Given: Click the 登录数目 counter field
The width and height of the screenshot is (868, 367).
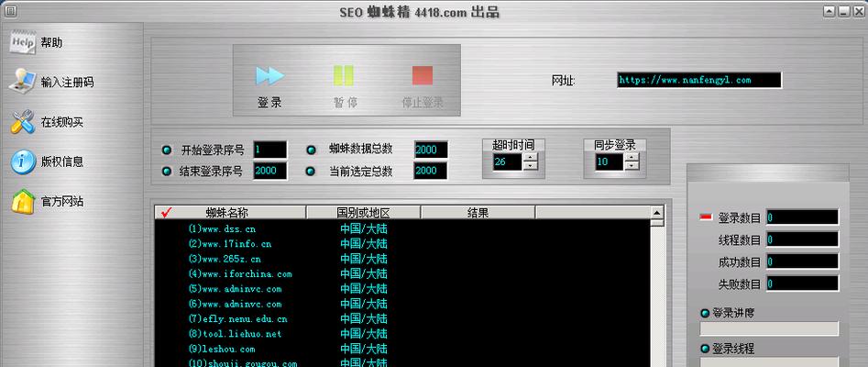Looking at the screenshot, I should 802,217.
